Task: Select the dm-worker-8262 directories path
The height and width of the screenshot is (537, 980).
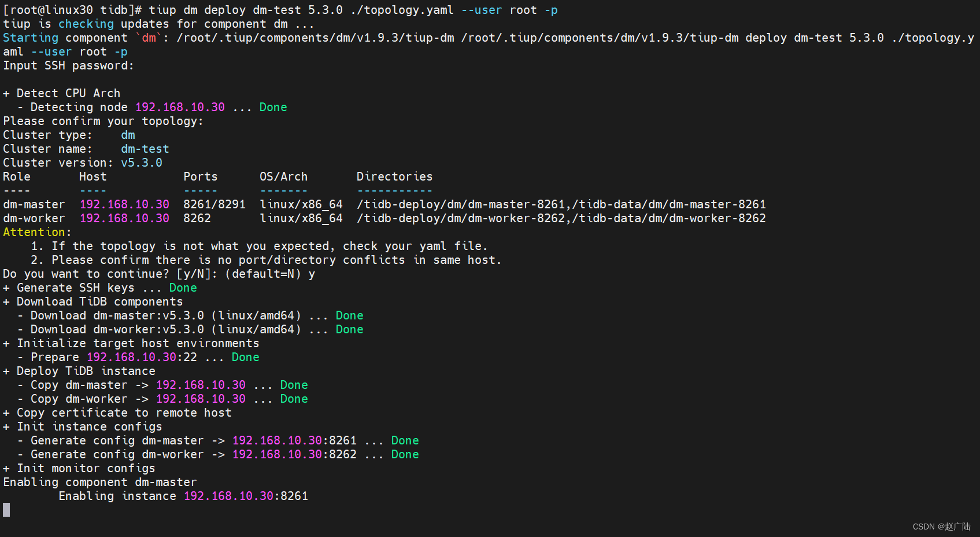Action: click(561, 218)
